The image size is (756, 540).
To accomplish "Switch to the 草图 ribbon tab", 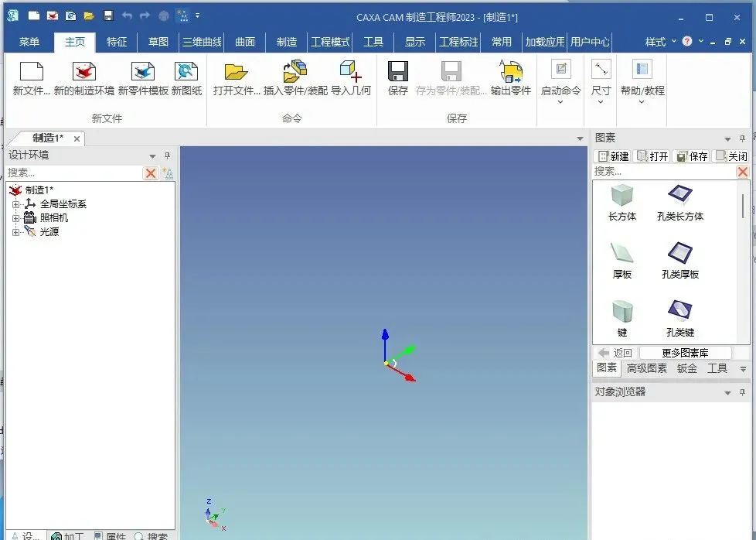I will [x=158, y=42].
